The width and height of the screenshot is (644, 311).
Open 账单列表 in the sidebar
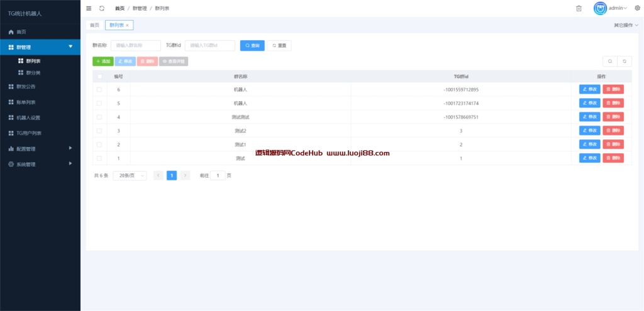[x=40, y=102]
